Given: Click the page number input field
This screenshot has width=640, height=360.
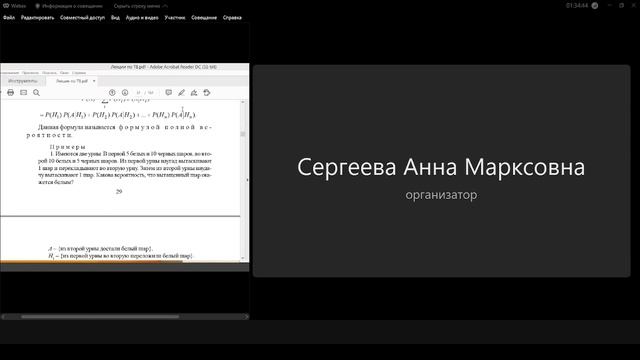Looking at the screenshot, I should [138, 93].
